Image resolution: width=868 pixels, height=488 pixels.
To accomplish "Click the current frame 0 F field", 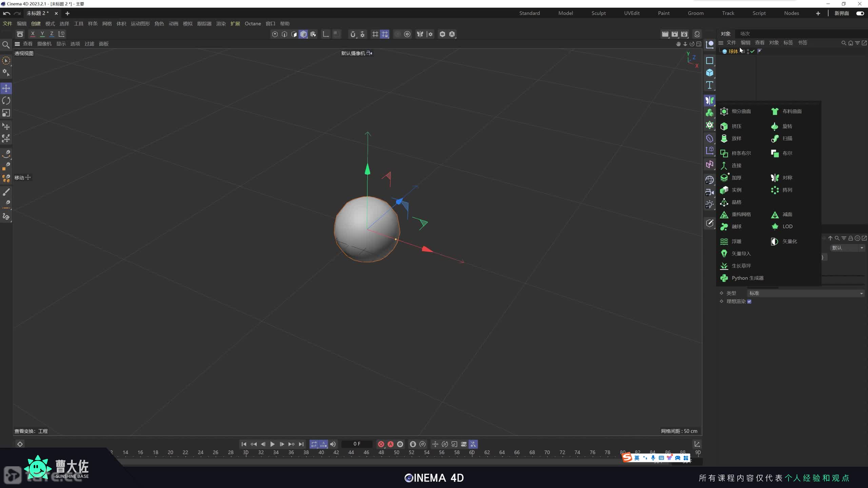I will click(x=357, y=444).
